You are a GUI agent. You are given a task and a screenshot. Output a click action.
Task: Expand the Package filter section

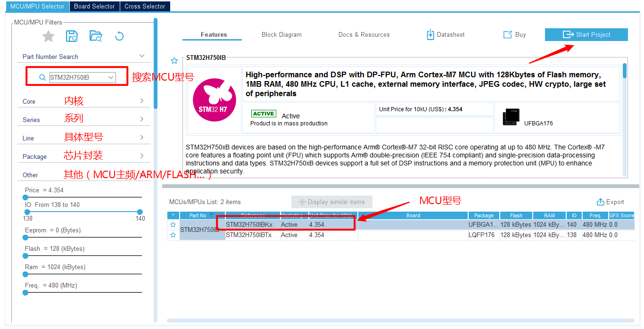pos(141,156)
